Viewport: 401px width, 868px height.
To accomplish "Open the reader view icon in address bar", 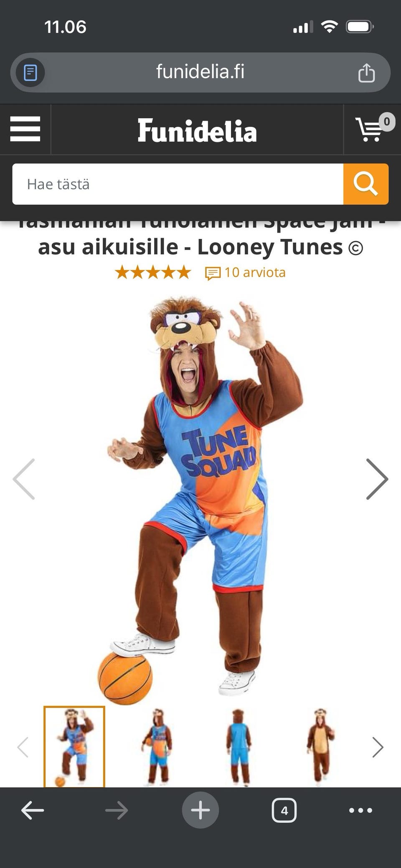I will [x=30, y=73].
